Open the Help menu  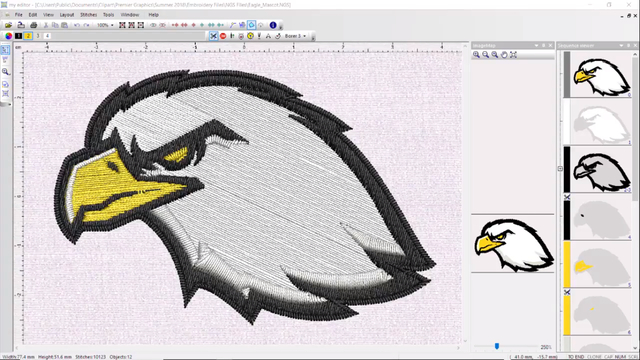pos(153,15)
